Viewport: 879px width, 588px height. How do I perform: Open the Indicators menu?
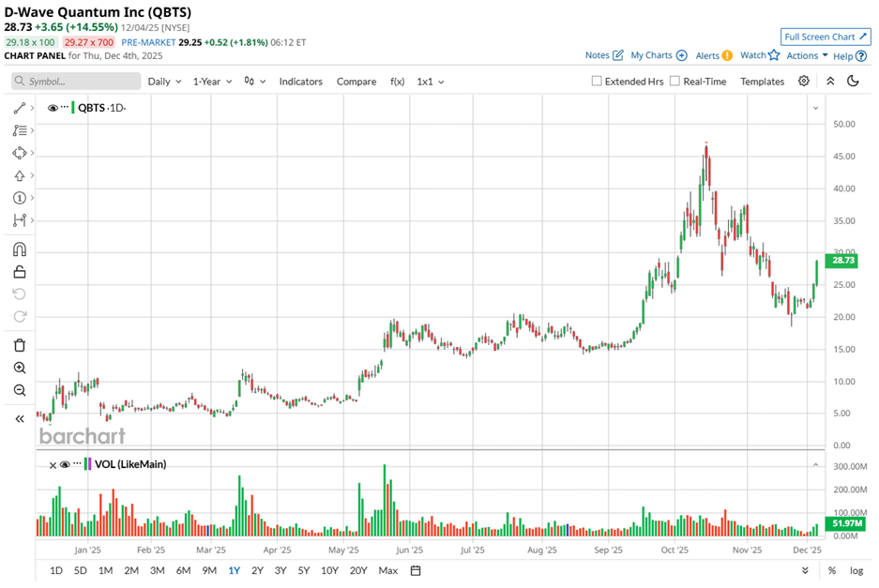(x=301, y=82)
